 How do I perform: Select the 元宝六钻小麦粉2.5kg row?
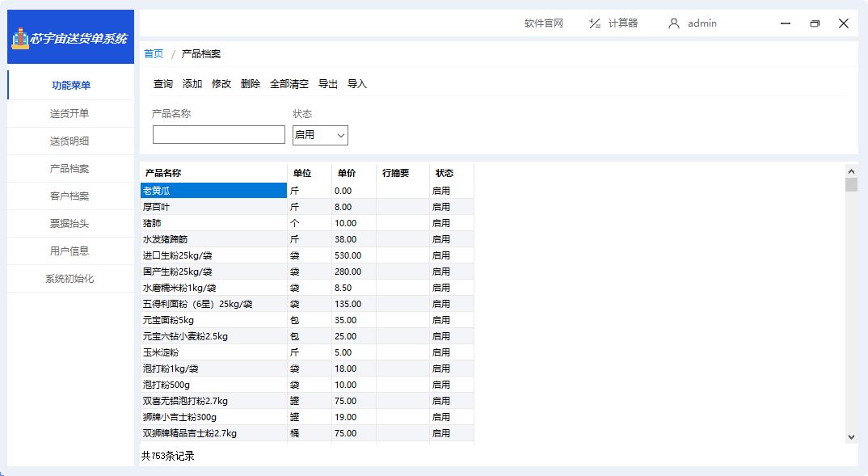coord(307,336)
